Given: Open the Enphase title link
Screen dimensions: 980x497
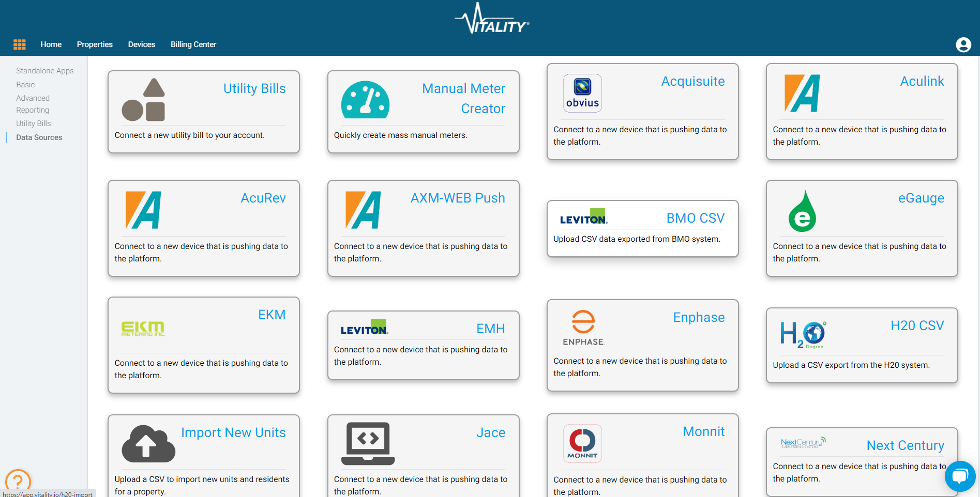Looking at the screenshot, I should 699,317.
